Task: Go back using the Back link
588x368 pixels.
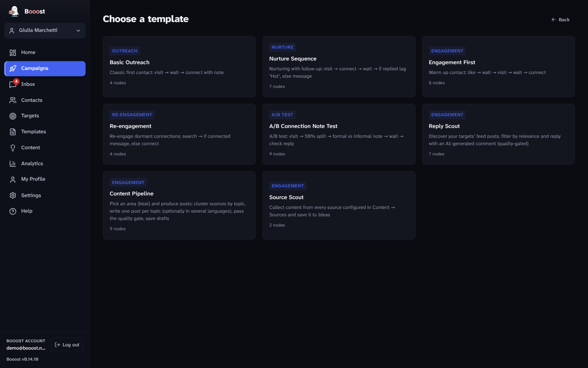Action: pyautogui.click(x=560, y=20)
